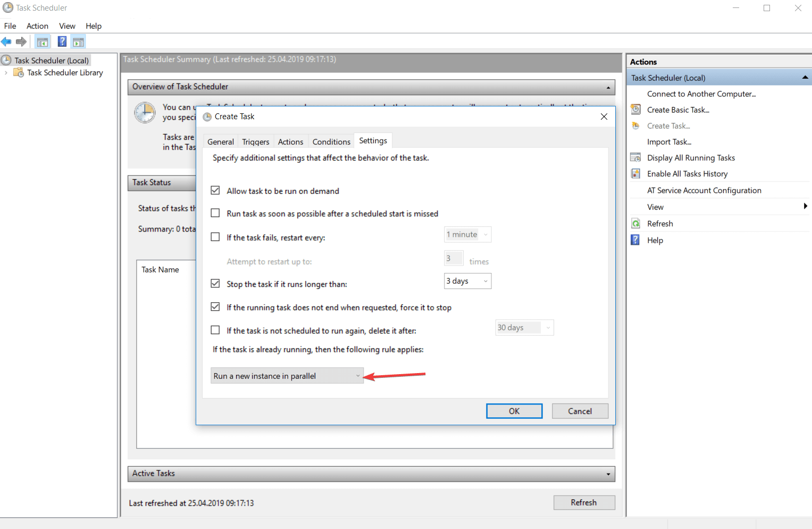Switch to the Actions tab

click(291, 142)
